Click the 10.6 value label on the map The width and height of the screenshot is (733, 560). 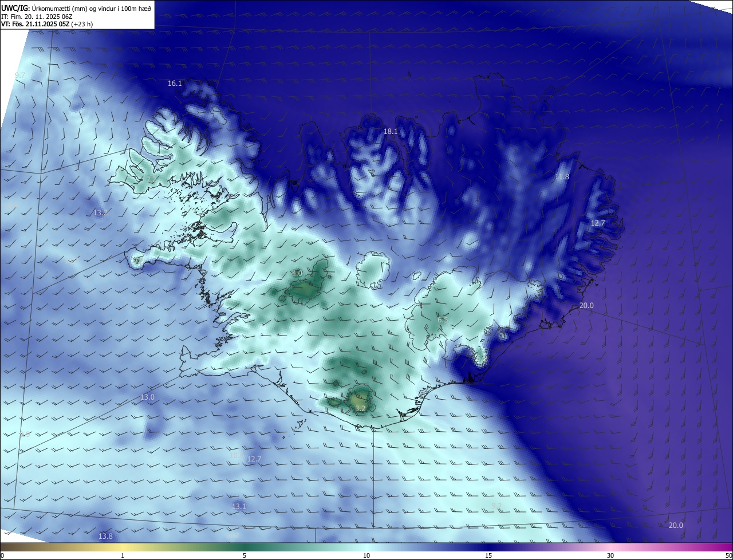(237, 456)
